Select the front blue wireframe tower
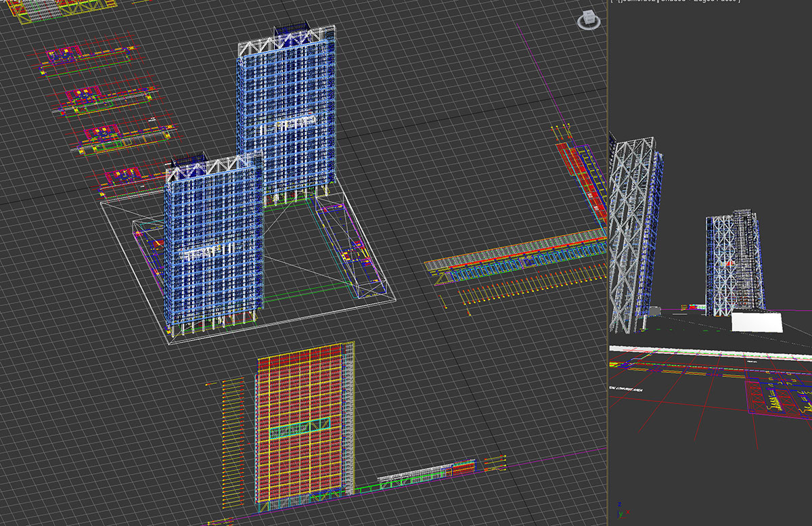This screenshot has width=812, height=526. pyautogui.click(x=214, y=245)
